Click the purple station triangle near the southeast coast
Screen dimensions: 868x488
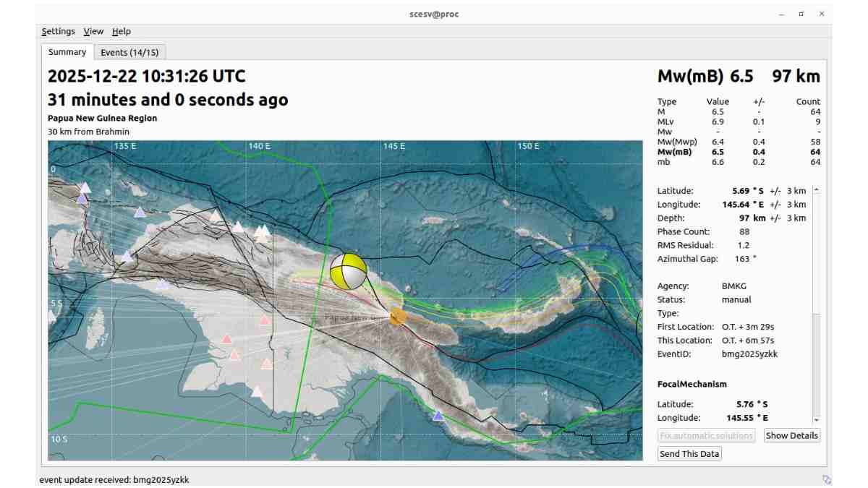click(x=439, y=414)
